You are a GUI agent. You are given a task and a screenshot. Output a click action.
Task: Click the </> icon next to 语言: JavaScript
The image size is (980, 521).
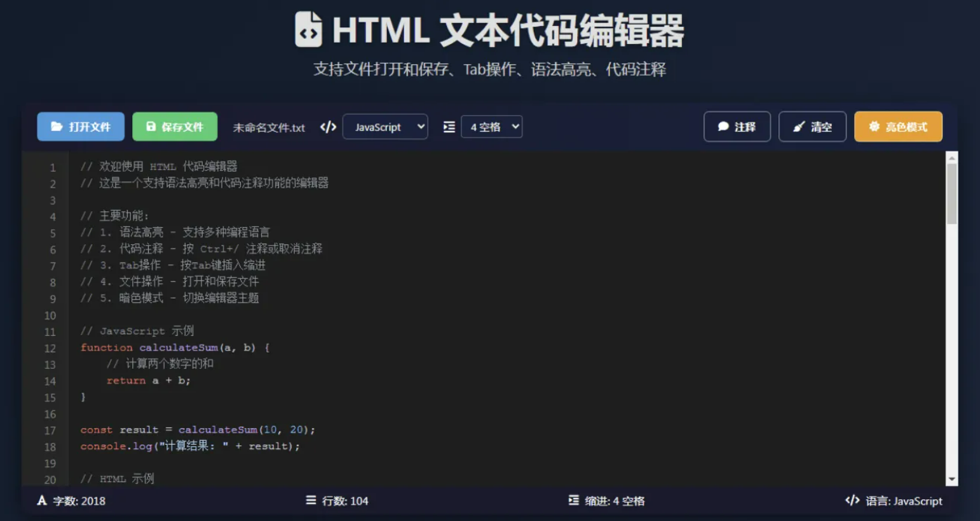(852, 501)
